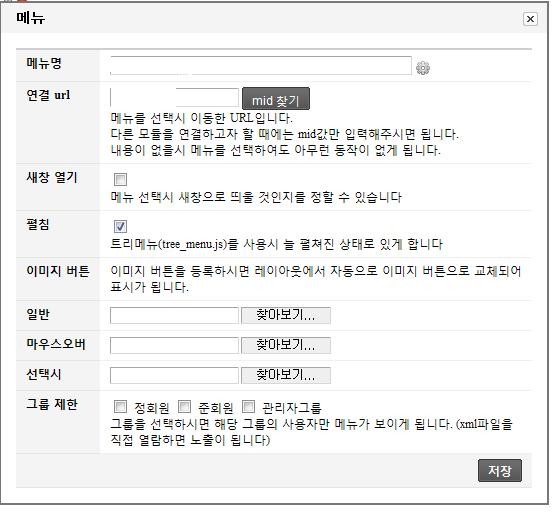
Task: Uncheck the 펼침 checkbox
Action: click(x=120, y=226)
